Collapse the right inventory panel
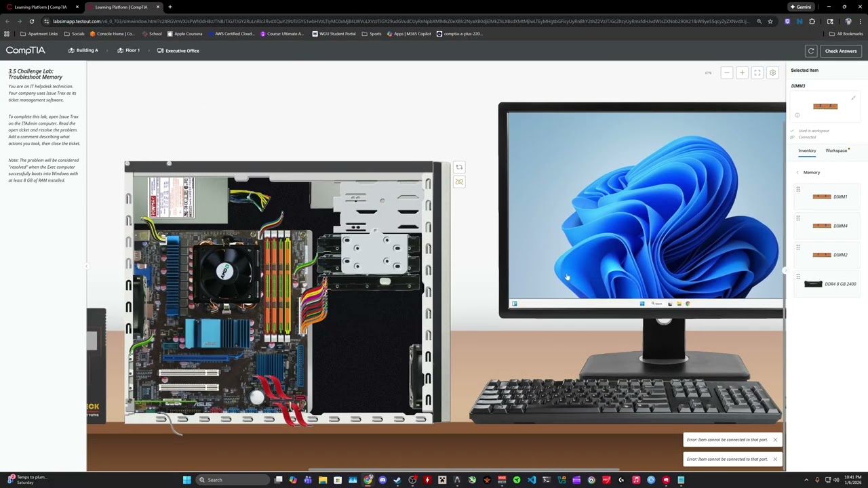The image size is (868, 488). 785,270
